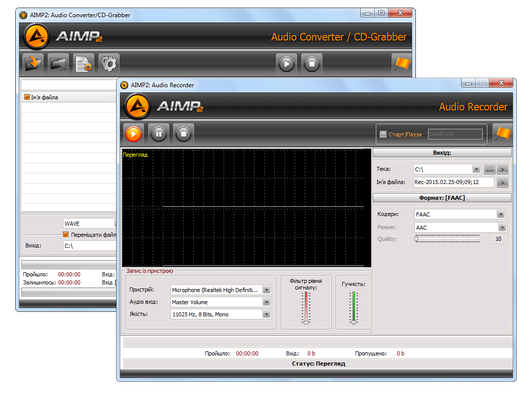
Task: Click the orange flag icon in Audio Converter
Action: (402, 64)
